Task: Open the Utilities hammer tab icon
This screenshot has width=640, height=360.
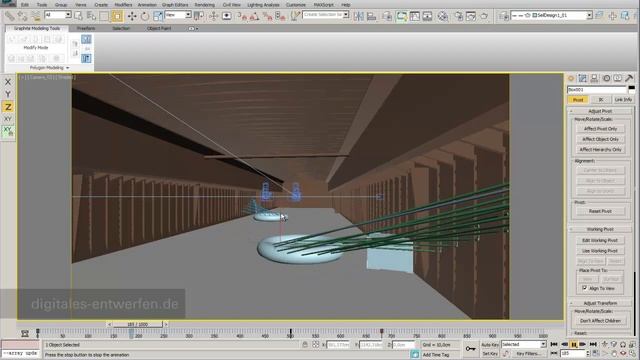Action: pyautogui.click(x=629, y=78)
